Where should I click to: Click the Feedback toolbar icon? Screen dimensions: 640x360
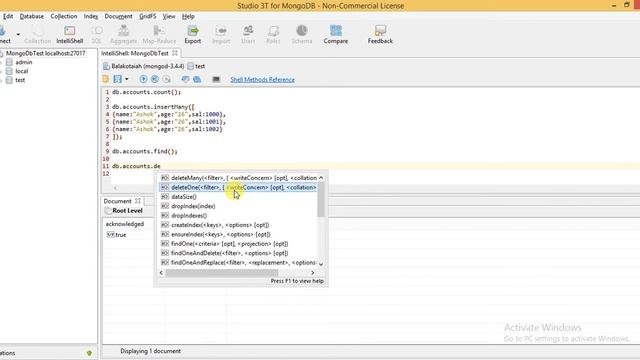point(380,34)
